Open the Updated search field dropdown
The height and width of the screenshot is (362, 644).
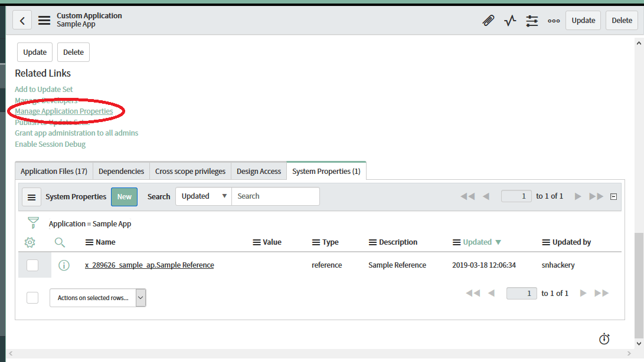[203, 196]
